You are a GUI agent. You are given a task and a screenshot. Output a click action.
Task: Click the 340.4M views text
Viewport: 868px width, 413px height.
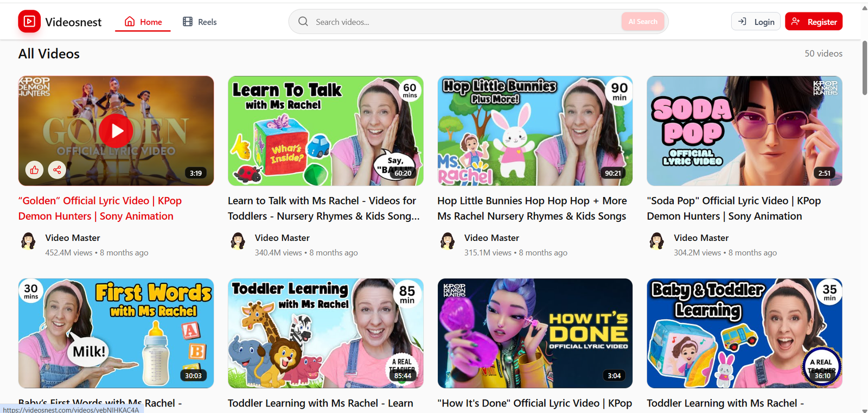point(278,252)
